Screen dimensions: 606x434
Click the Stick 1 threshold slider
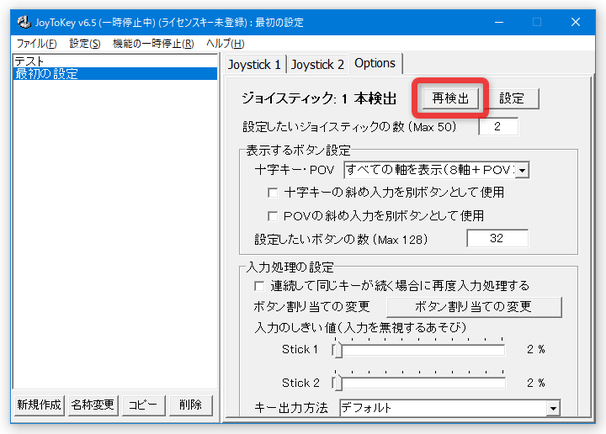point(418,349)
